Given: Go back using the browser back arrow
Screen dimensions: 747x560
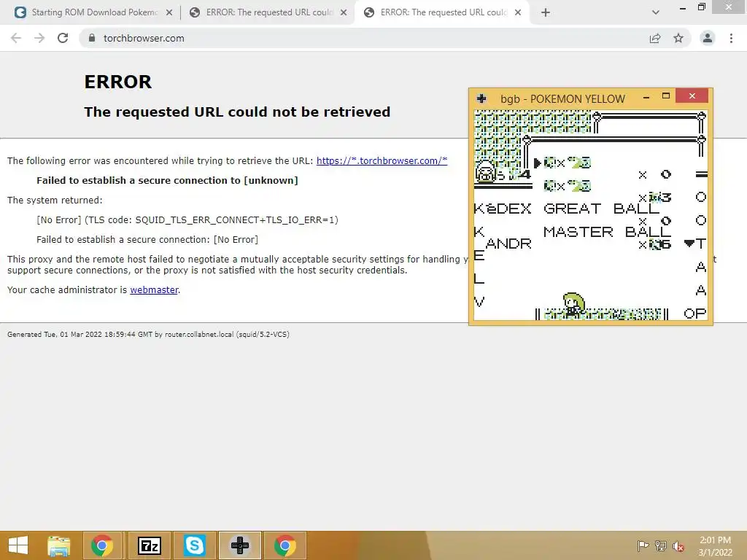Looking at the screenshot, I should [16, 38].
